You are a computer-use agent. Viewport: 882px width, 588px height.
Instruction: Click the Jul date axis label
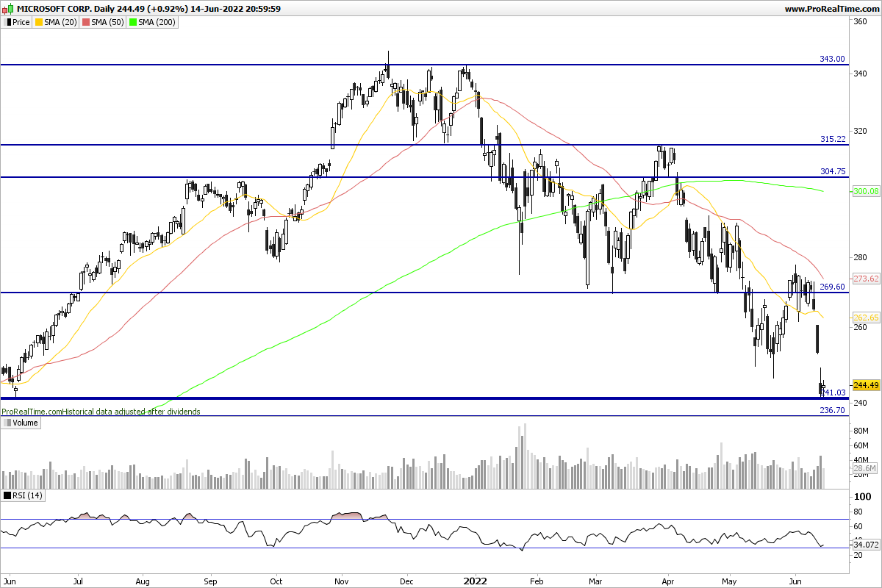[77, 579]
